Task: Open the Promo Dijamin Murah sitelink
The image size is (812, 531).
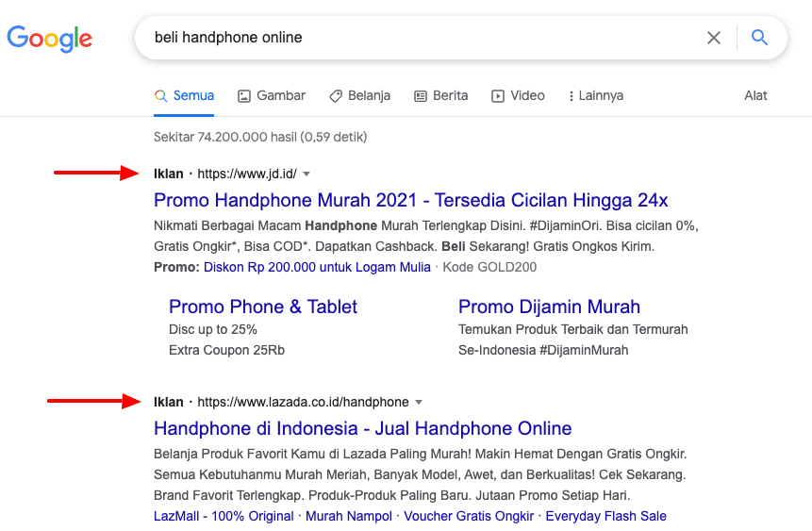Action: [549, 307]
